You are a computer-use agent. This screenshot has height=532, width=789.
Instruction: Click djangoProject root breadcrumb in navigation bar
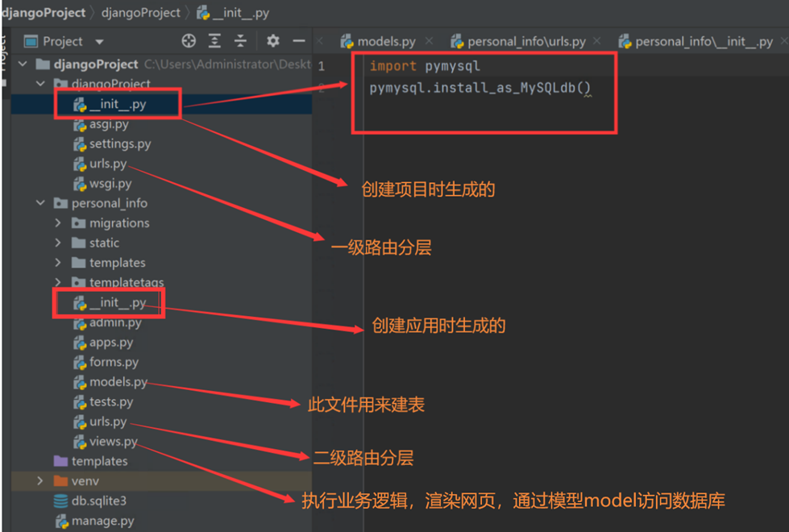pyautogui.click(x=44, y=13)
